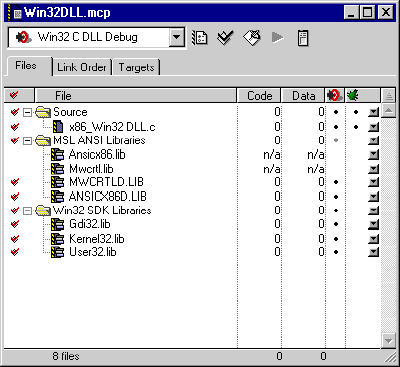The width and height of the screenshot is (400, 367).
Task: Sort by the File column header
Action: pyautogui.click(x=136, y=96)
